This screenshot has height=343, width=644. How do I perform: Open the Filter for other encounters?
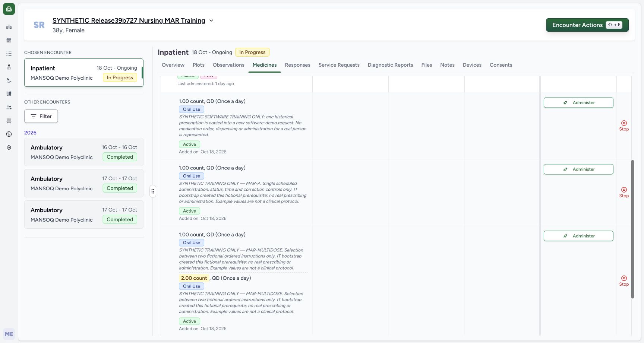coord(41,116)
